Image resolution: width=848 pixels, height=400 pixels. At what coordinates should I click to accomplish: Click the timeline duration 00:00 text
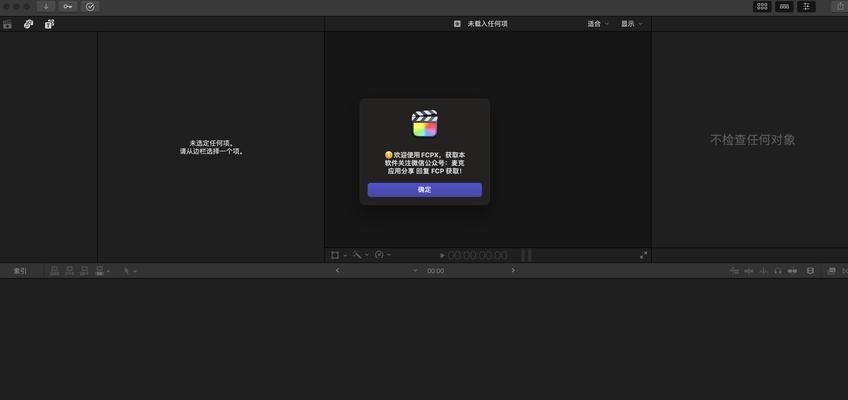click(x=435, y=271)
